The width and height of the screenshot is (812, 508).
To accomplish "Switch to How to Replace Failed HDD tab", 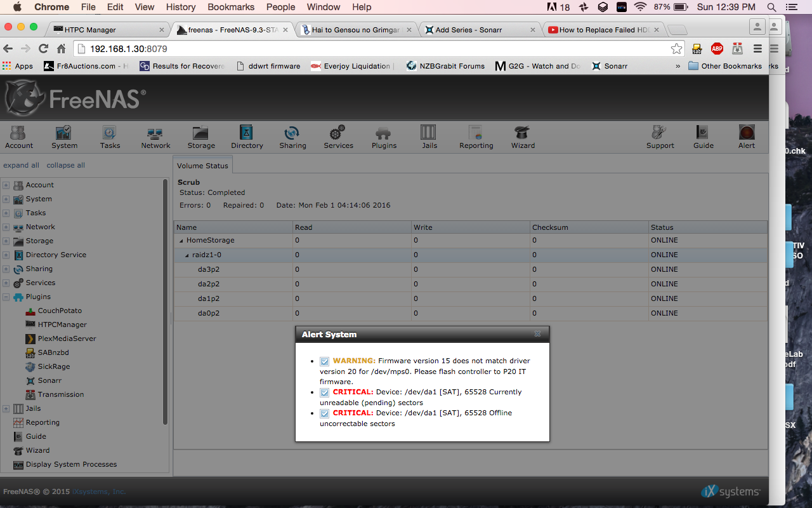I will pyautogui.click(x=605, y=30).
